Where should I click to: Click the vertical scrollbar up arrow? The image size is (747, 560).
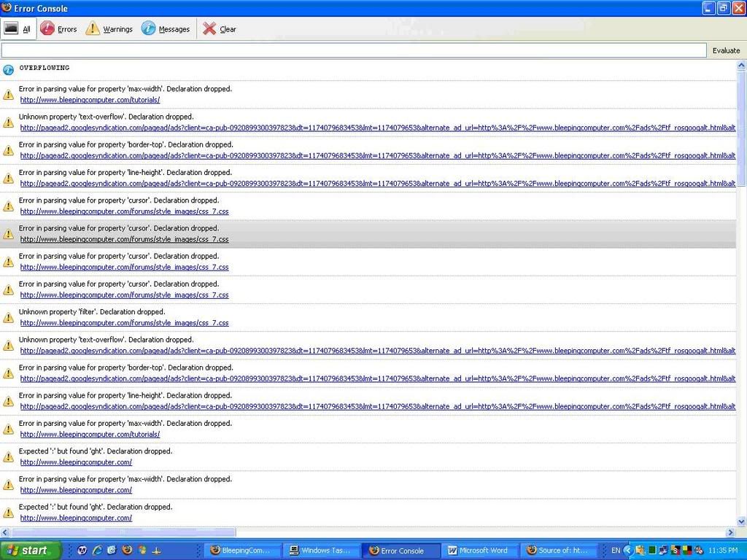[741, 66]
